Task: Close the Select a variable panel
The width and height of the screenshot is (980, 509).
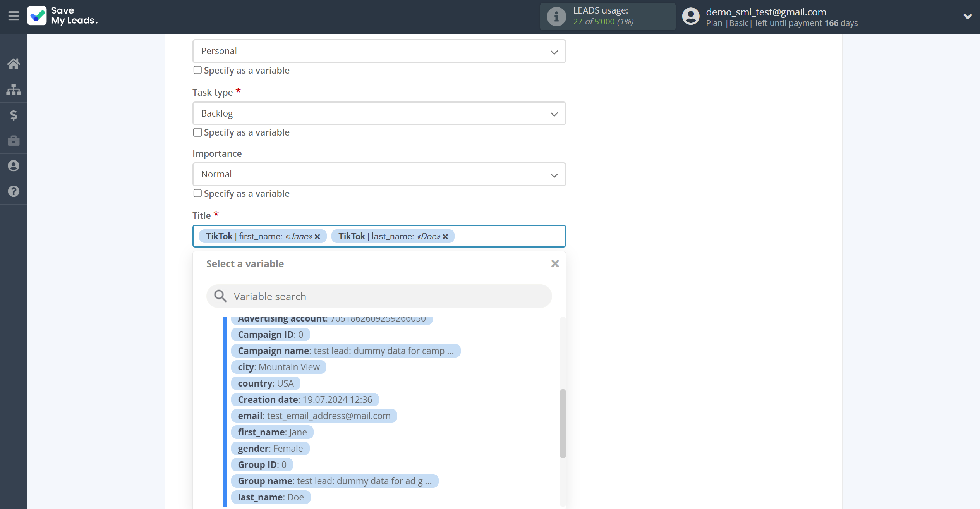Action: (555, 264)
